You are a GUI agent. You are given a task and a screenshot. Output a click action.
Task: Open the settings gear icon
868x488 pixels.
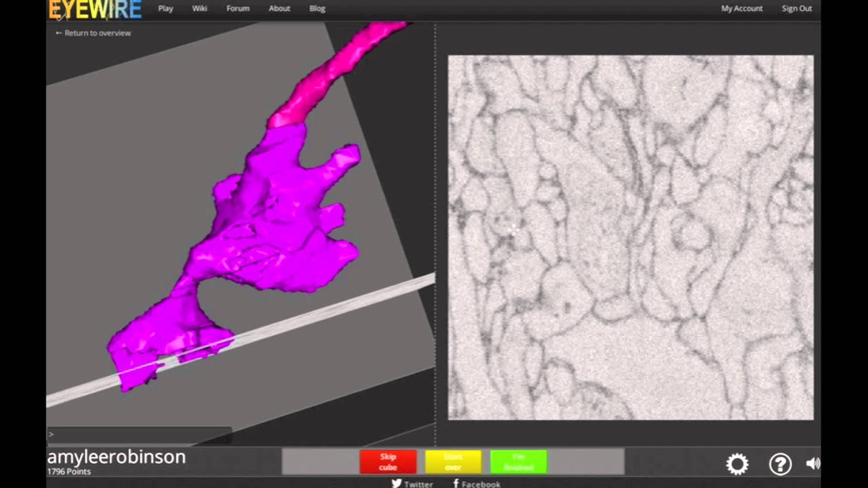pyautogui.click(x=737, y=464)
